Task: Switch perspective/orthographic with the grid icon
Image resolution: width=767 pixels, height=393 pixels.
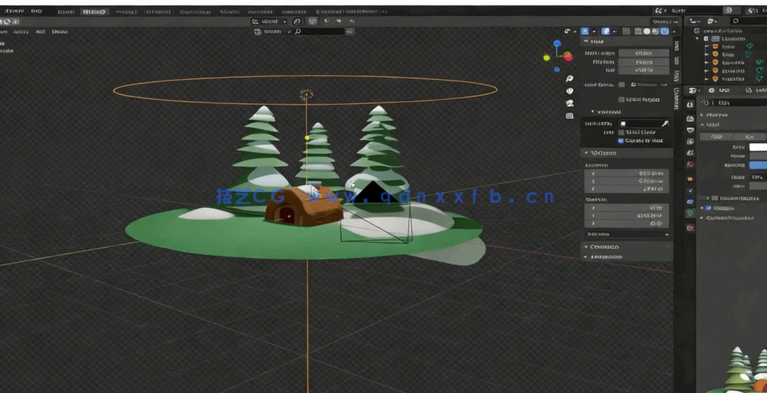Action: pyautogui.click(x=569, y=116)
